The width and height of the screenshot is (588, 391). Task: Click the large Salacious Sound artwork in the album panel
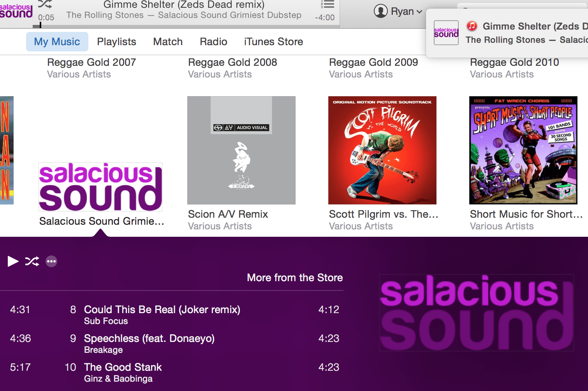(x=476, y=312)
